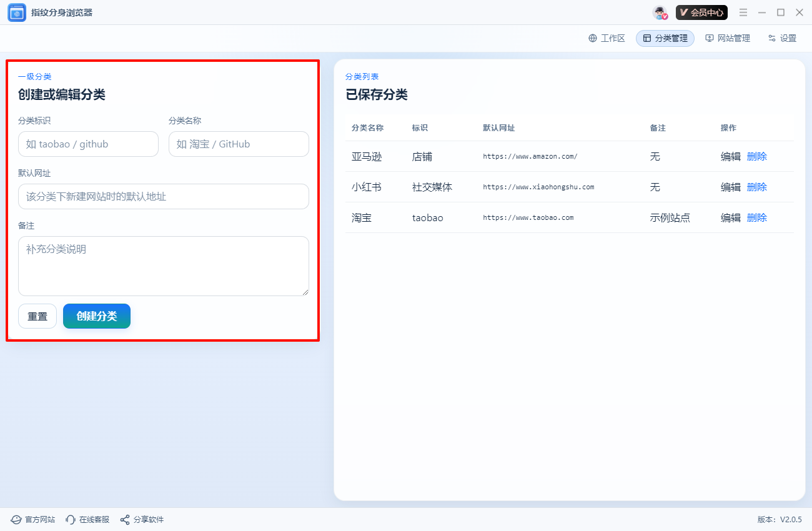Click the https://www.xiaohongshu.com URL cell

(538, 187)
